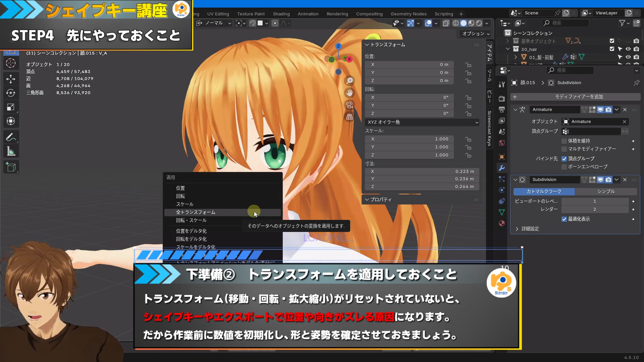The image size is (644, 362).
Task: Select the Cursor tool in left toolbar
Action: pos(11,63)
